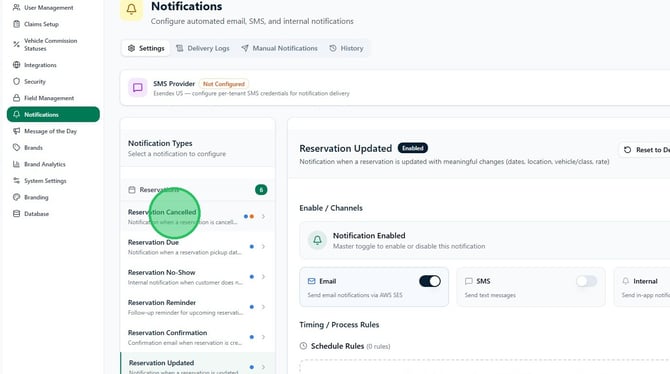Click the Internal channel card label

click(x=645, y=281)
